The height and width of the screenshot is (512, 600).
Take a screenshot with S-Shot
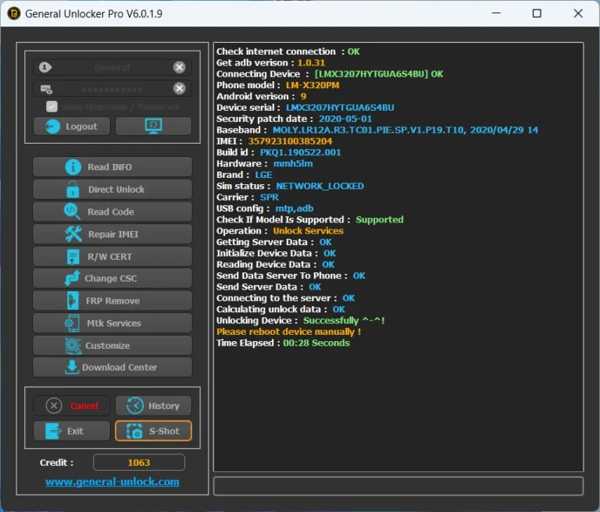coord(153,431)
